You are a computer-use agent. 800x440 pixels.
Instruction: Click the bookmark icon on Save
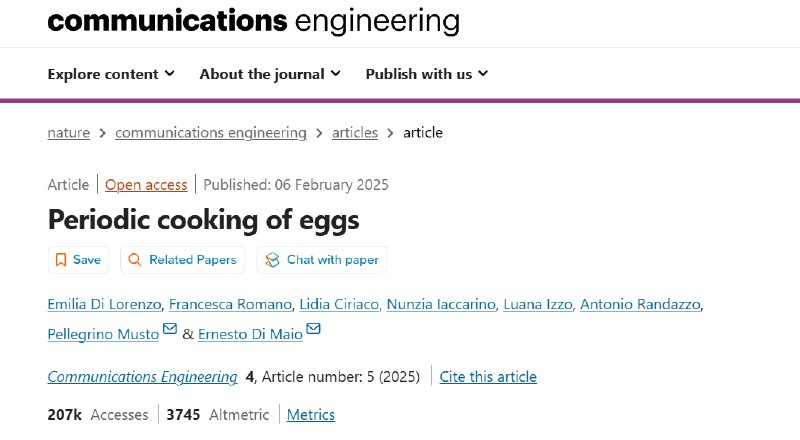[x=61, y=260]
